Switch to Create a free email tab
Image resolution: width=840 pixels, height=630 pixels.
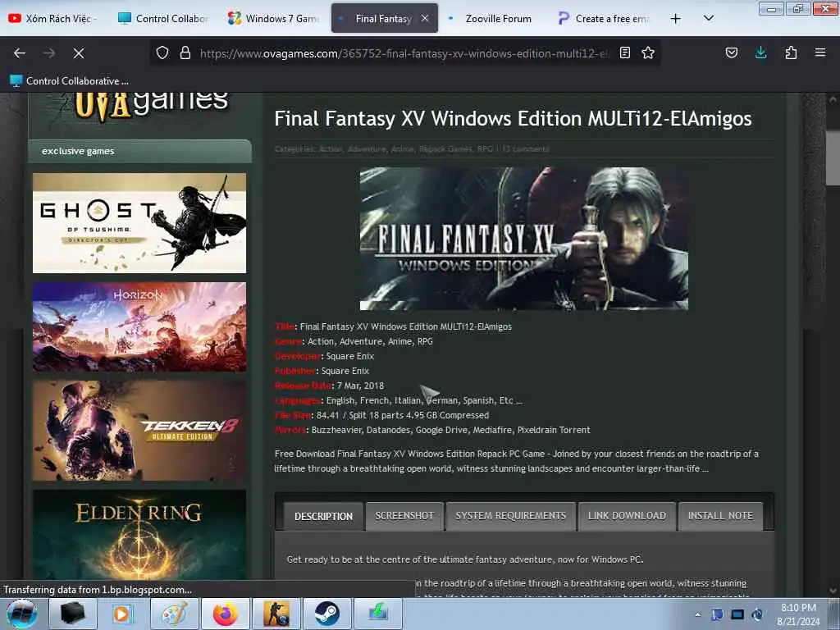point(604,18)
